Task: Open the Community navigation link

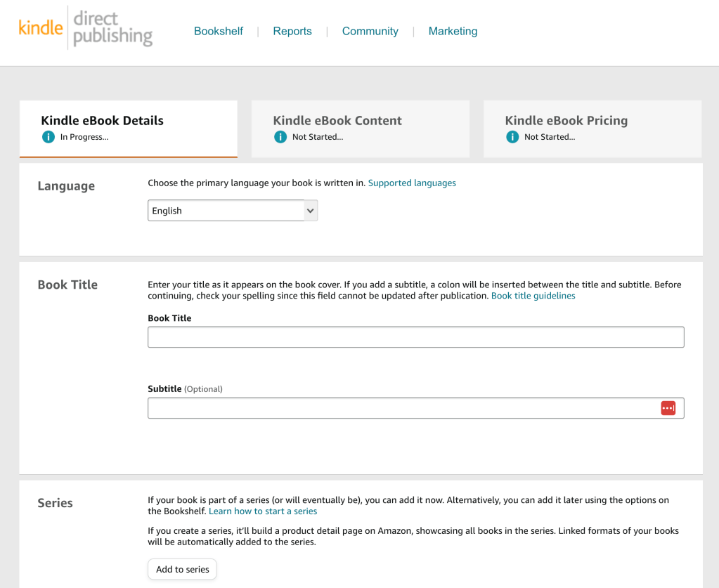Action: point(370,31)
